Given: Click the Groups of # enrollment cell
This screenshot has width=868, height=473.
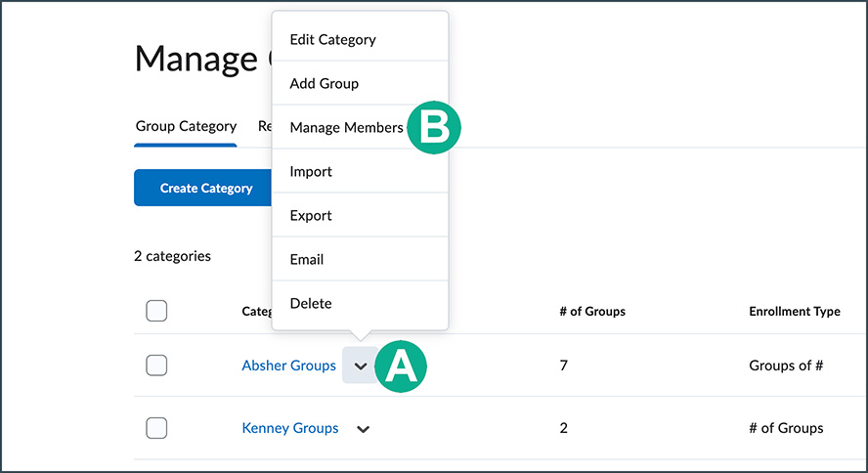Looking at the screenshot, I should click(786, 365).
